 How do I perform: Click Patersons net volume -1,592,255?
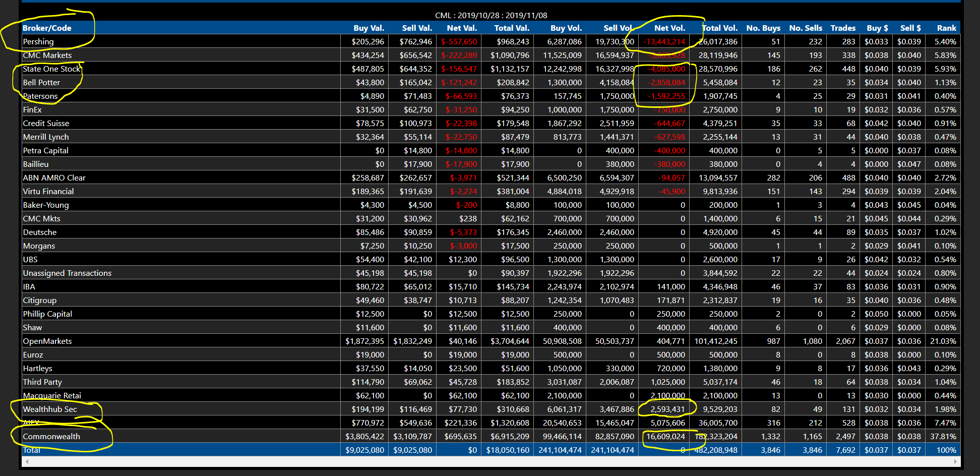666,96
